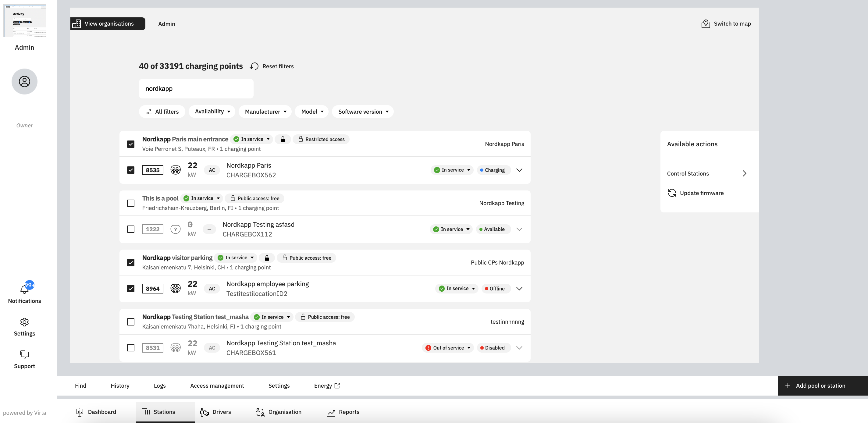Click the Dashboard icon in bottom navigation
Screen dimensions: 868x423
tap(80, 412)
